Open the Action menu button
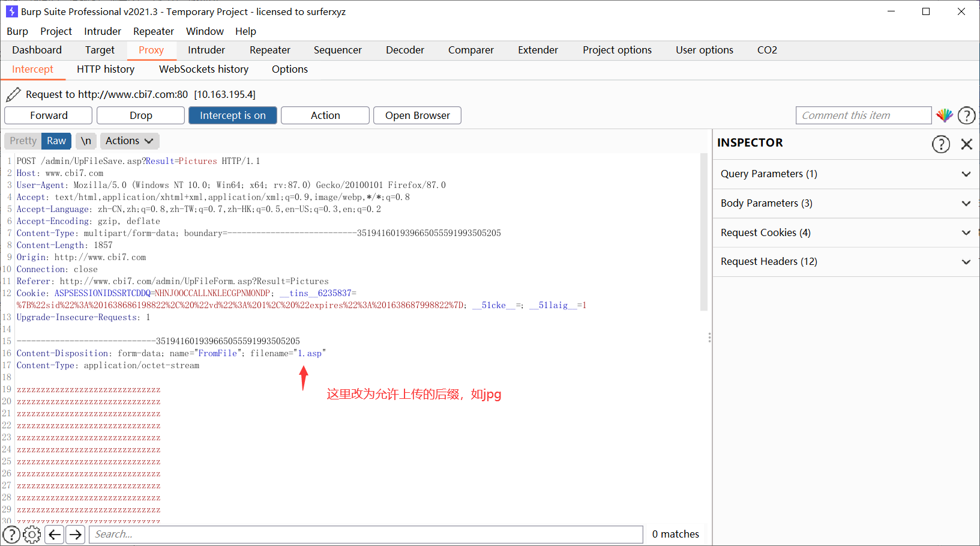This screenshot has width=980, height=546. (325, 115)
